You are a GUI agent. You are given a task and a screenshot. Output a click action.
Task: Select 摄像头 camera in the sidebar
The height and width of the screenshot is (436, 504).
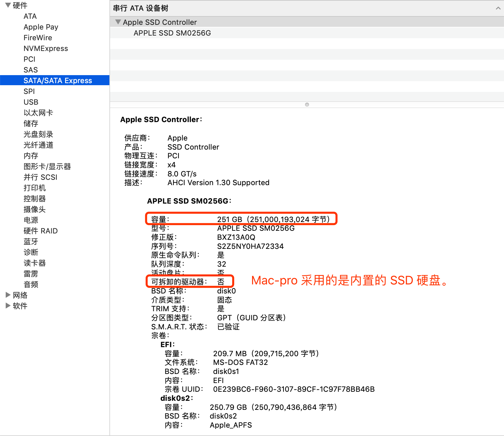click(35, 209)
